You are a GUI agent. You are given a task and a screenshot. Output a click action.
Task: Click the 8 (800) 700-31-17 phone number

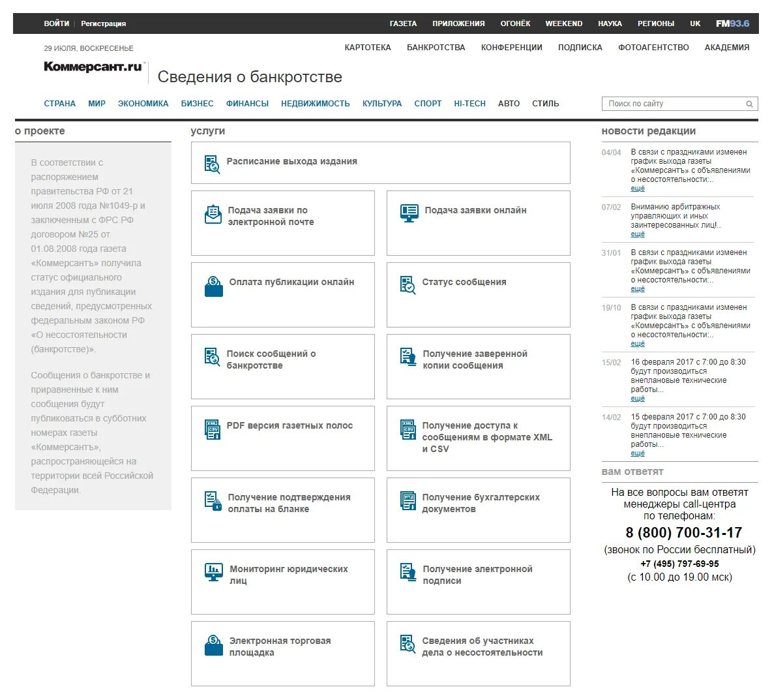click(683, 532)
